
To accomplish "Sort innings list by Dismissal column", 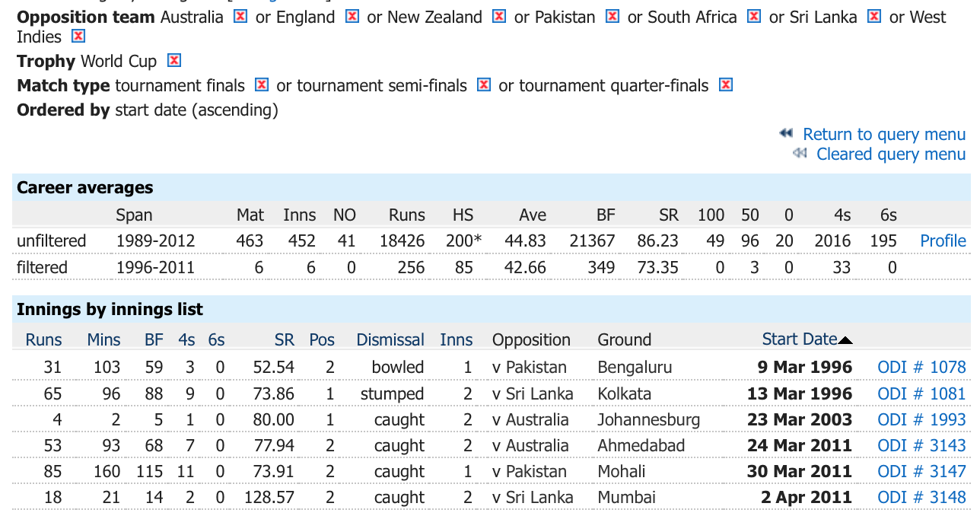I will tap(390, 339).
